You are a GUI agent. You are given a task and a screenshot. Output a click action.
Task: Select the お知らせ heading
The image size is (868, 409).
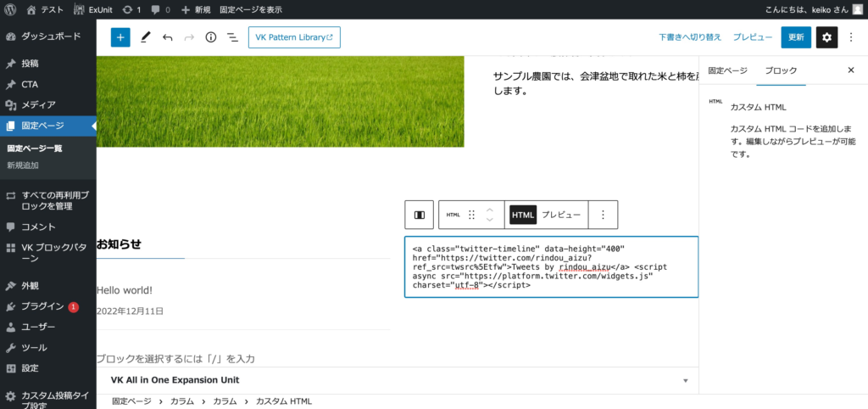click(119, 244)
